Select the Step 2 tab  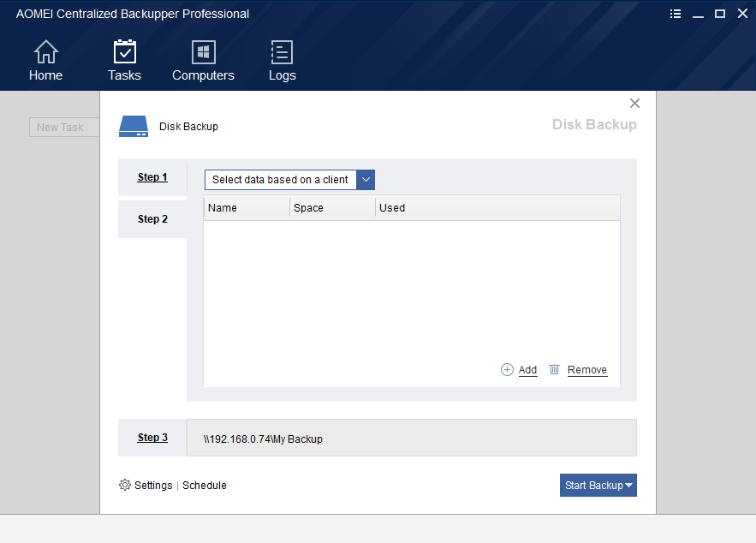click(x=152, y=219)
